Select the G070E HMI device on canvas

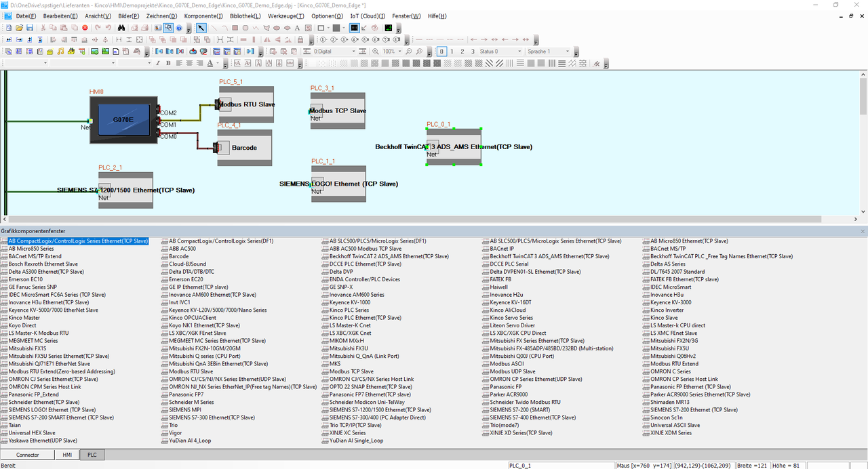122,120
